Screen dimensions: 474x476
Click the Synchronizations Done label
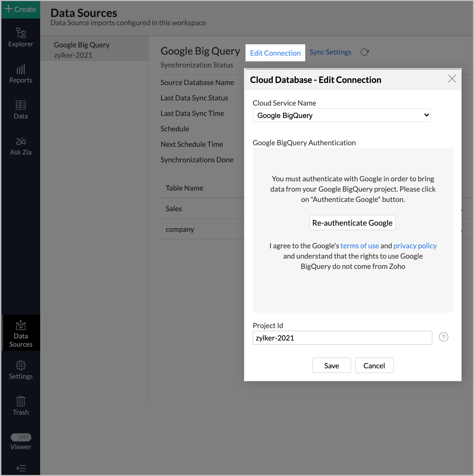point(197,160)
